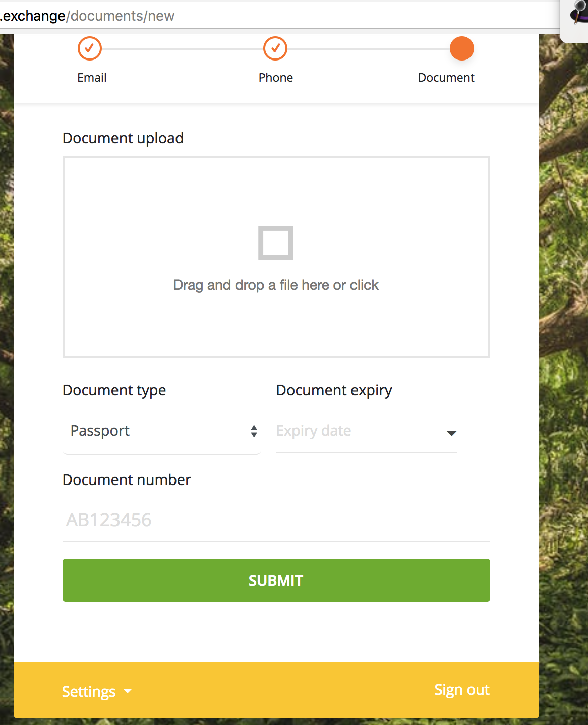Click the Phone step checkmark icon
Image resolution: width=588 pixels, height=725 pixels.
click(x=275, y=48)
